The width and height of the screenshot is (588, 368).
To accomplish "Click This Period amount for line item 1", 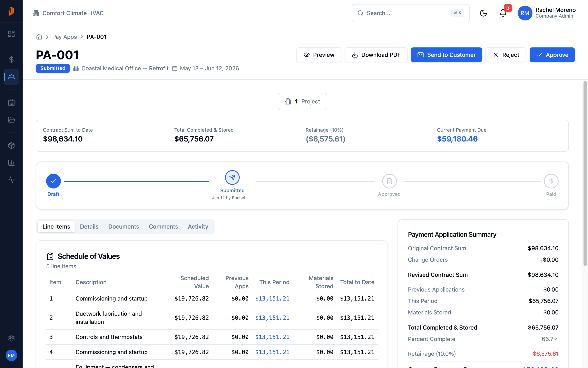I will point(272,299).
